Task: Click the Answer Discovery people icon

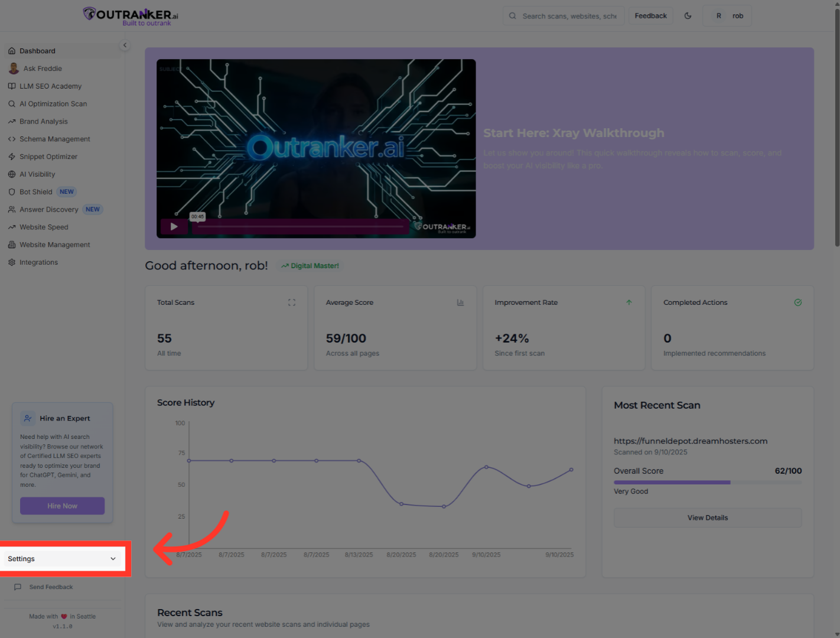Action: (12, 210)
